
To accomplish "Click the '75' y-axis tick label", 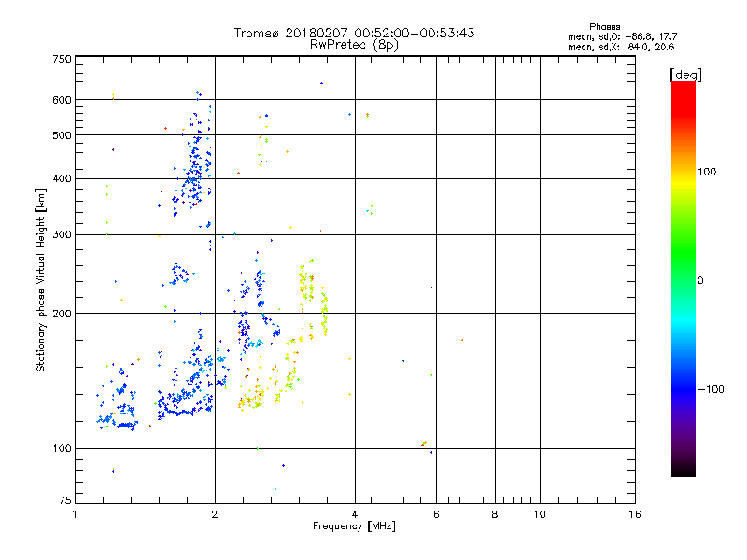I will click(65, 500).
